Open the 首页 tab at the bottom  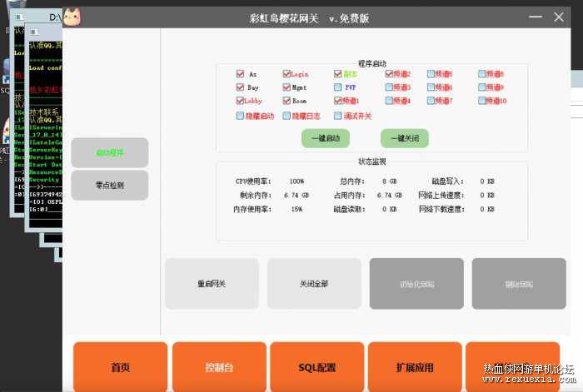click(120, 367)
